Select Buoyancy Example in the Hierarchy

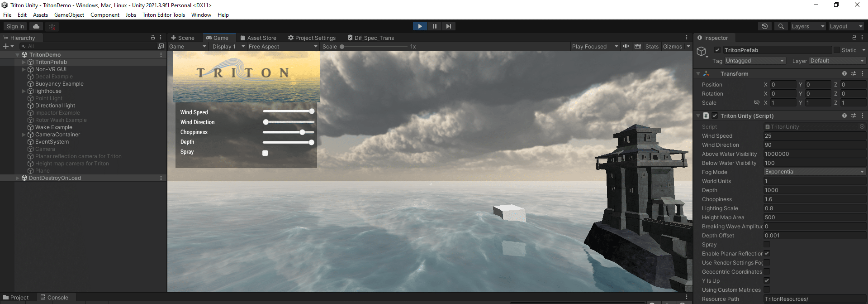point(59,84)
